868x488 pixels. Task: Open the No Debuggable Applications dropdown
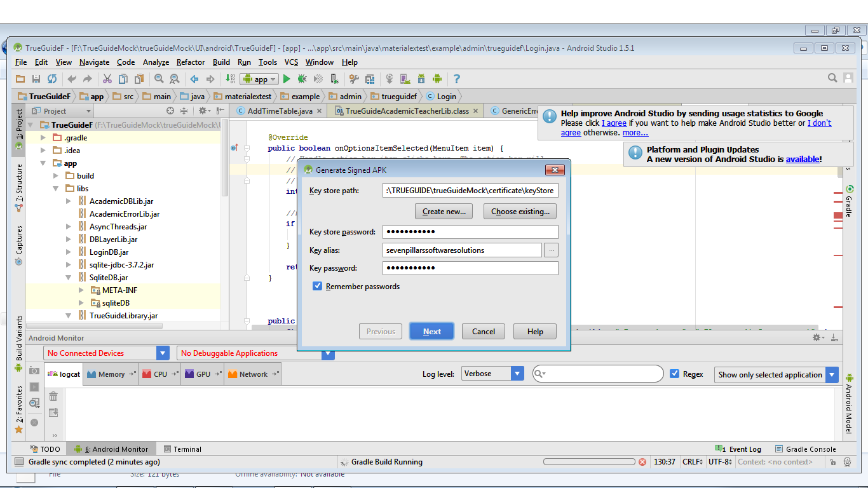[255, 353]
